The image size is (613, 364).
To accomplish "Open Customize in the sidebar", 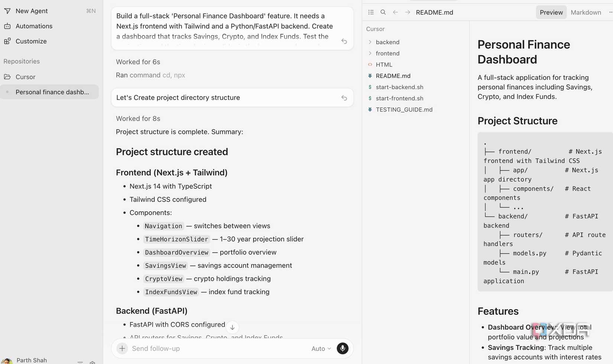I will (x=31, y=41).
